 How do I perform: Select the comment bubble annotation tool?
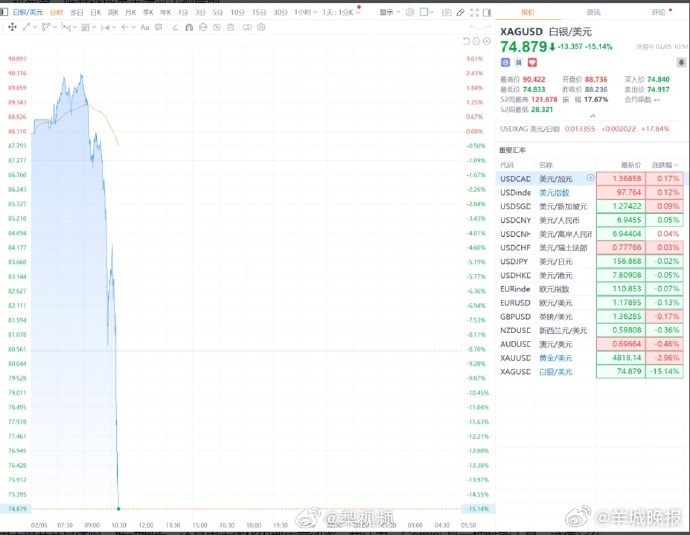click(x=158, y=27)
